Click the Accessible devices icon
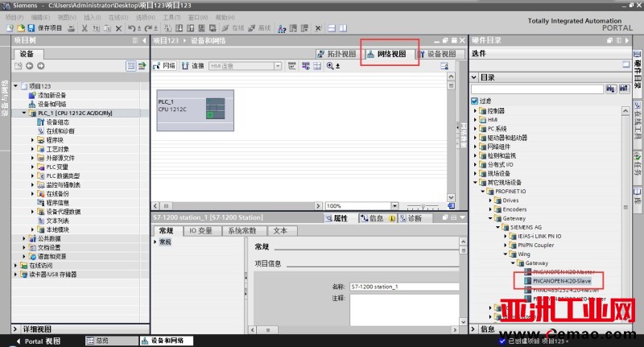The image size is (644, 347). click(x=282, y=28)
